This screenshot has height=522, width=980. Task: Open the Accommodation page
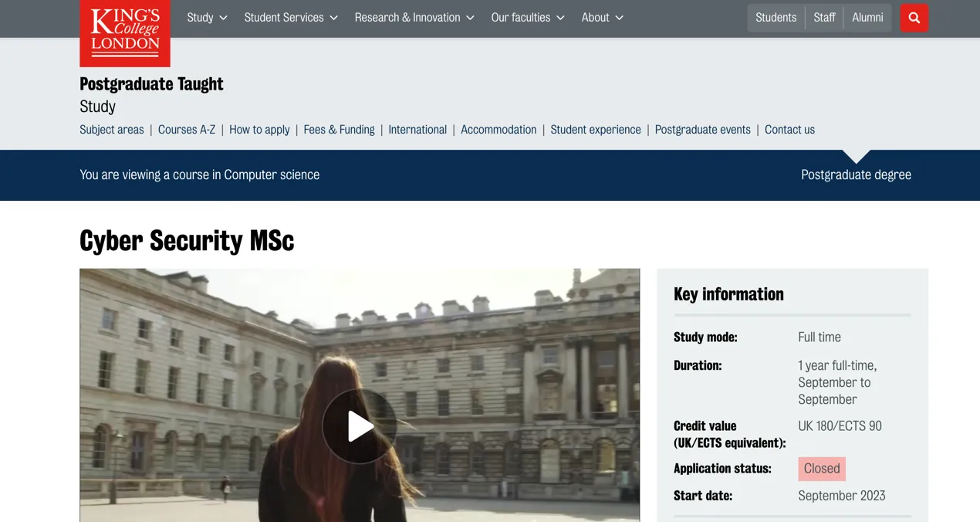click(498, 130)
